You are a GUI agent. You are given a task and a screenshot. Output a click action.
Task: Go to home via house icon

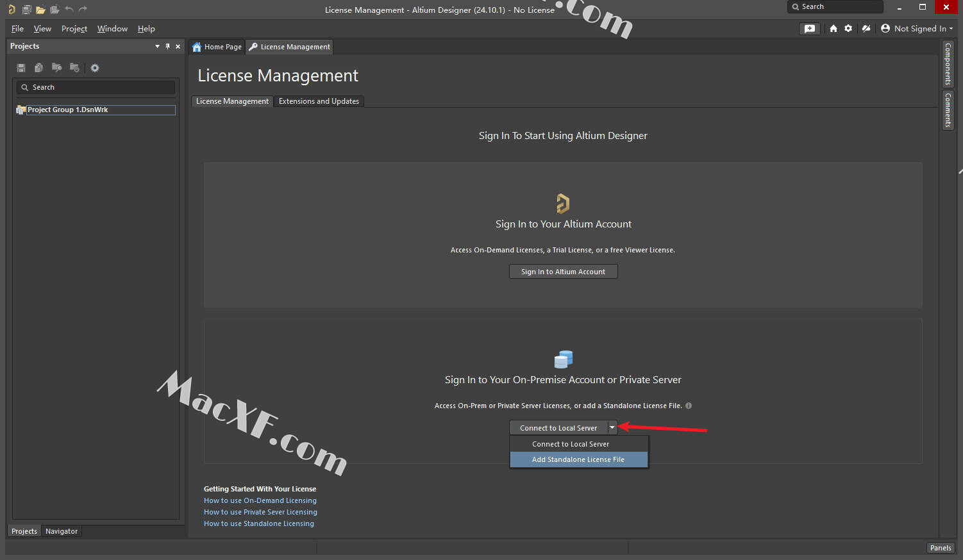(833, 28)
